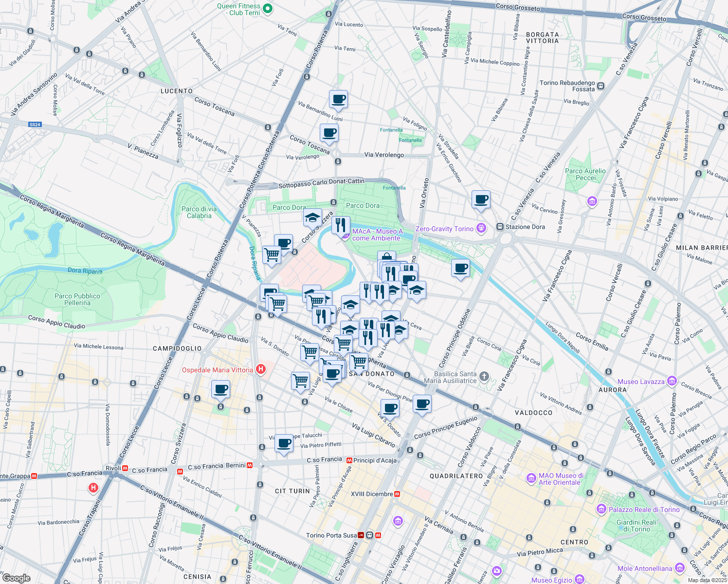Click the restaurant marker beside MAcA museum
The height and width of the screenshot is (584, 728).
pos(341,225)
